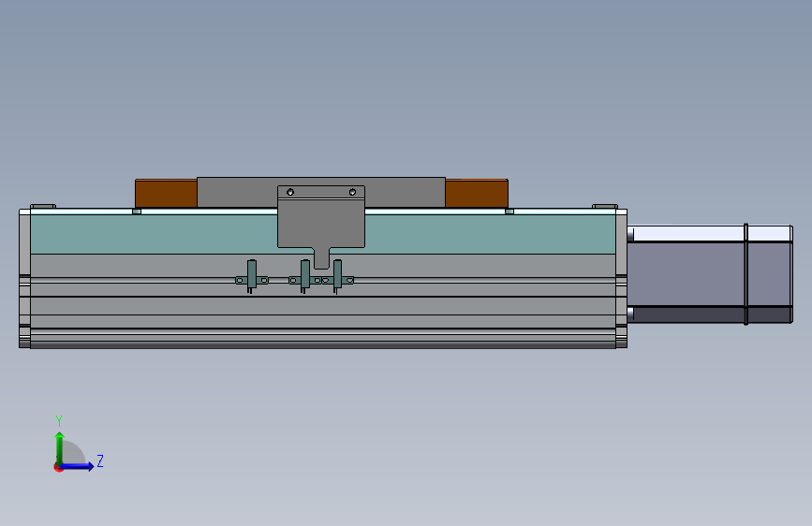The height and width of the screenshot is (526, 812).
Task: Select the right end plate next to the motor
Action: tap(622, 279)
